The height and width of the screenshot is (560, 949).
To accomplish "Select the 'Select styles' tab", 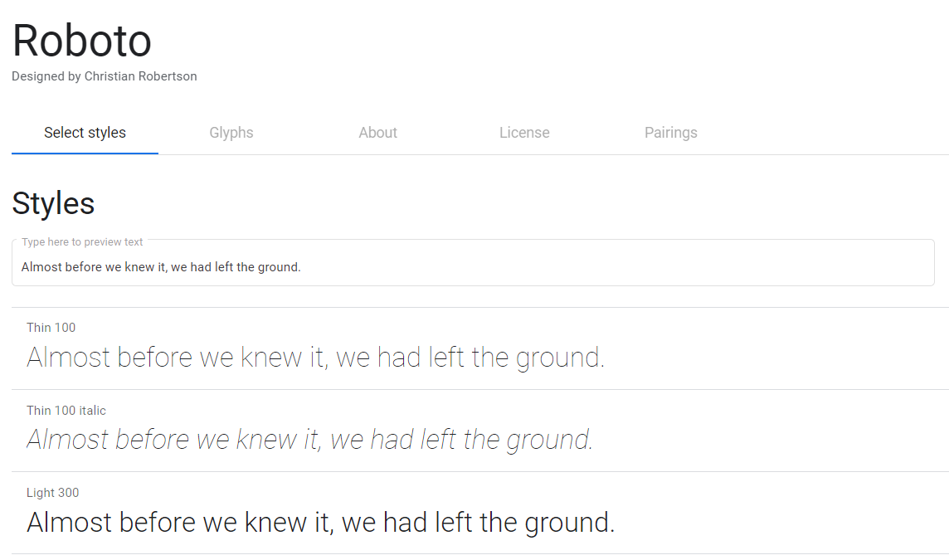I will pos(85,133).
